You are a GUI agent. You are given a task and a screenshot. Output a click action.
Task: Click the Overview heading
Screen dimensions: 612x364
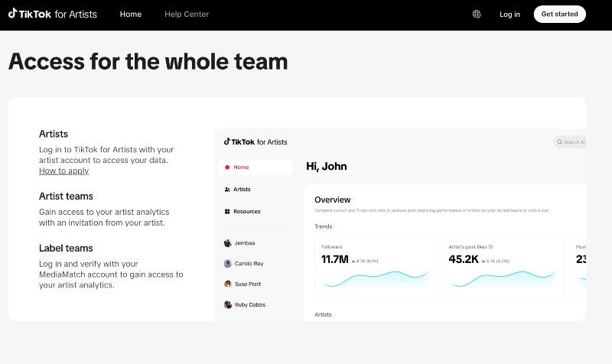[x=333, y=200]
